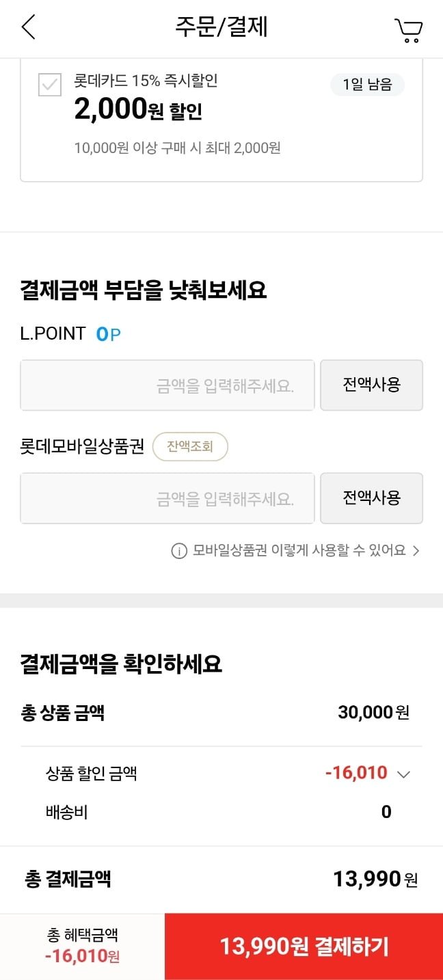This screenshot has height=980, width=443.
Task: Toggle the 롯데카드 15% 즉시할인 checkbox
Action: pyautogui.click(x=50, y=84)
